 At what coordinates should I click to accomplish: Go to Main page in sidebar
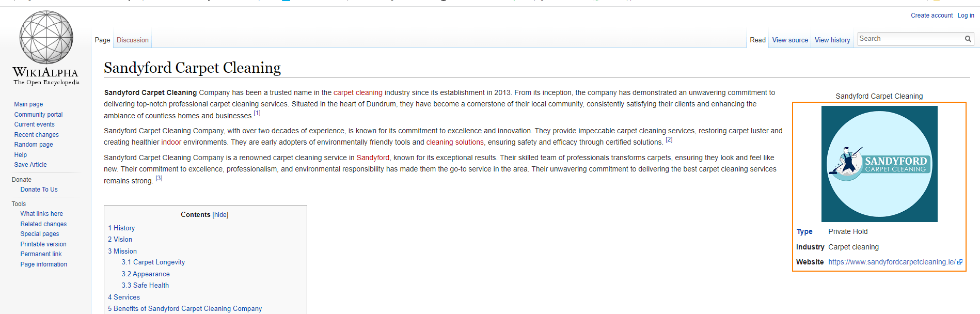point(28,104)
